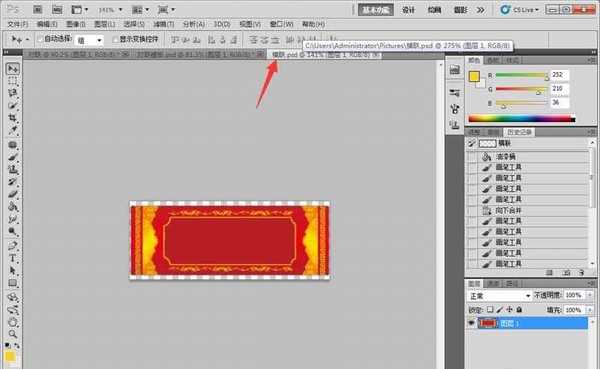Select the Quick Selection tool
The height and width of the screenshot is (369, 600).
[13, 105]
